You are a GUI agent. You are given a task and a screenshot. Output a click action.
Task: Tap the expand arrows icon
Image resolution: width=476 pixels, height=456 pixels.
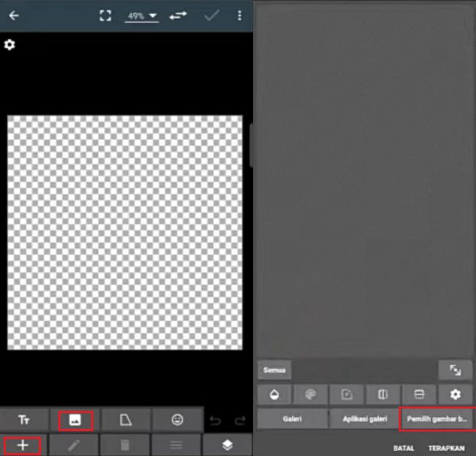(455, 370)
